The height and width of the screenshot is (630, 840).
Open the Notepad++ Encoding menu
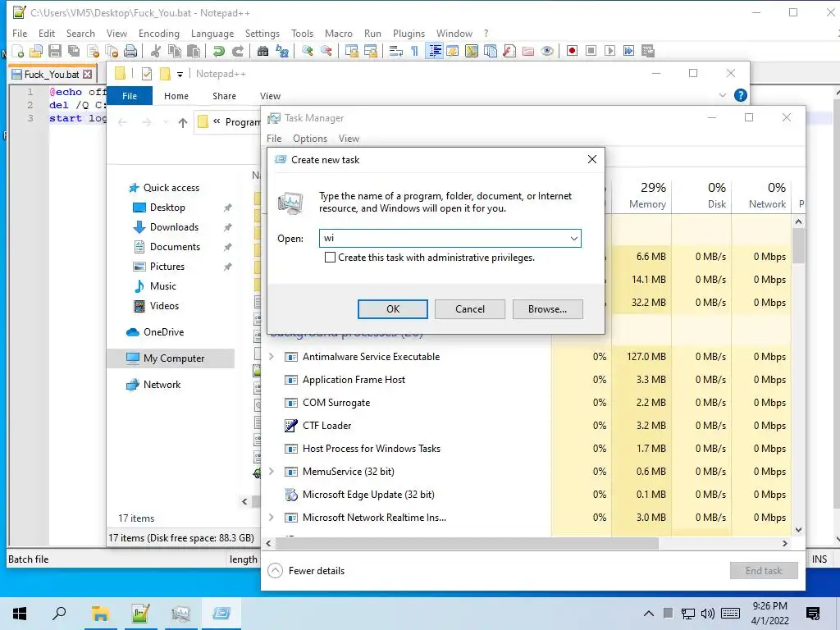click(158, 33)
